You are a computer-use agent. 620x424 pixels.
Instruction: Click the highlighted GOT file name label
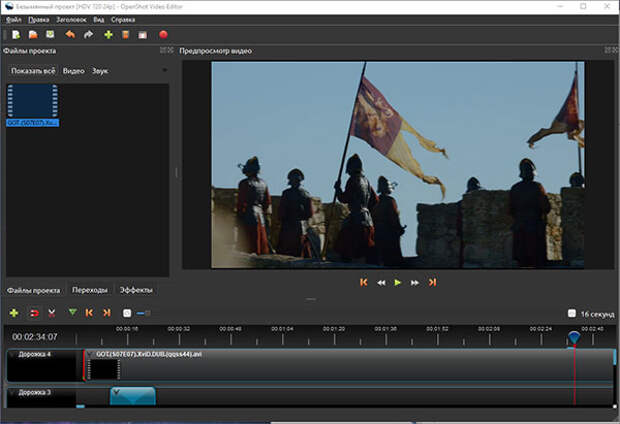[x=32, y=123]
